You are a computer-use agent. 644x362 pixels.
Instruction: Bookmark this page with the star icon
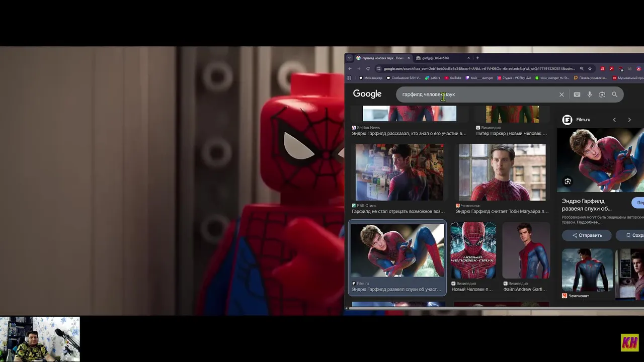click(x=590, y=68)
